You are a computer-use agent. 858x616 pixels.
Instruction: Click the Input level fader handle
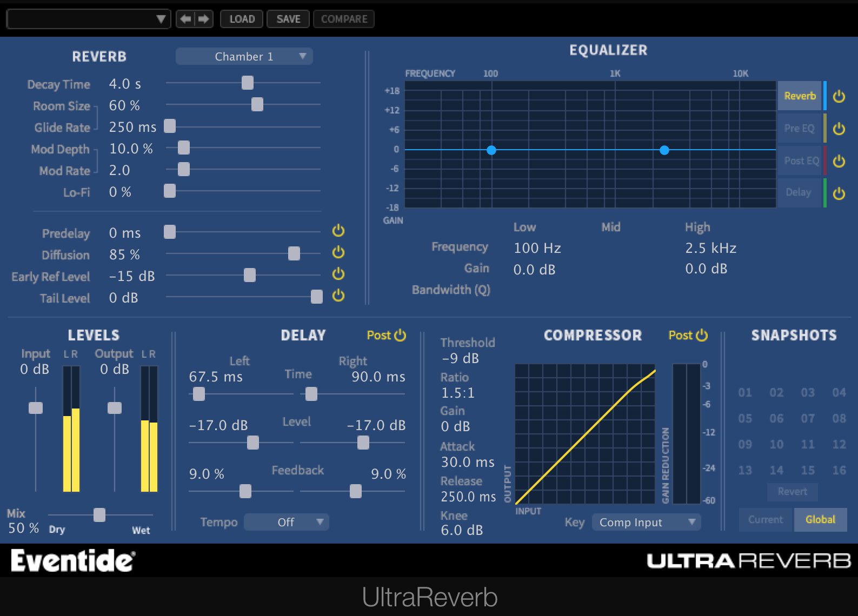(36, 408)
